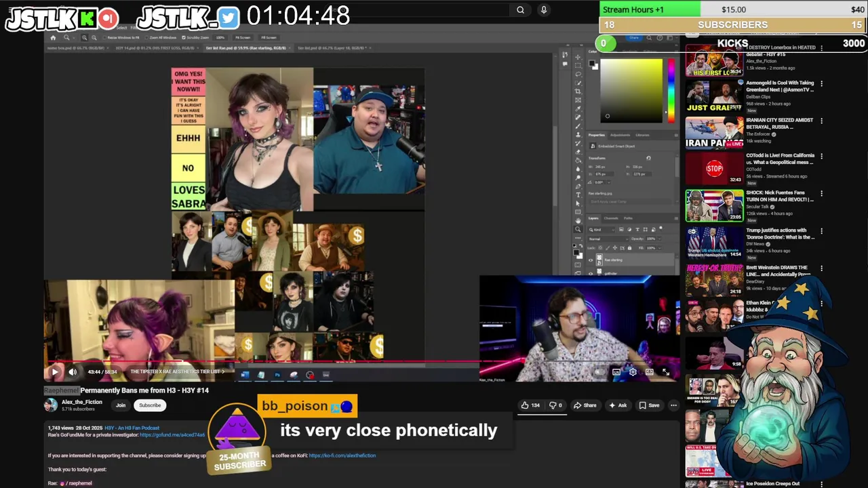Click the Photoshop Home icon
This screenshot has height=488, width=868.
point(53,38)
